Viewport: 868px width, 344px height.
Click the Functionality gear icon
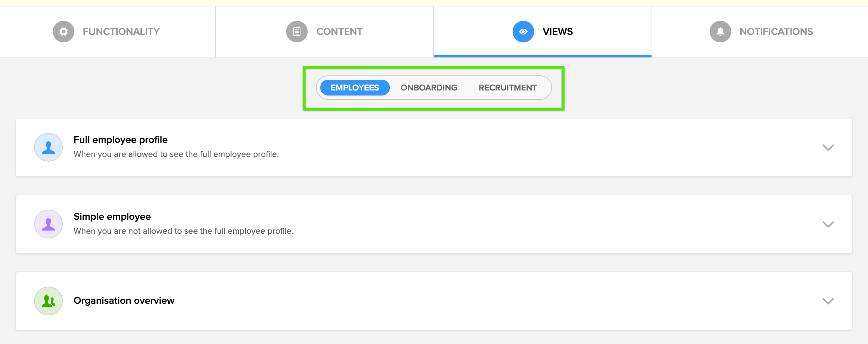point(64,32)
